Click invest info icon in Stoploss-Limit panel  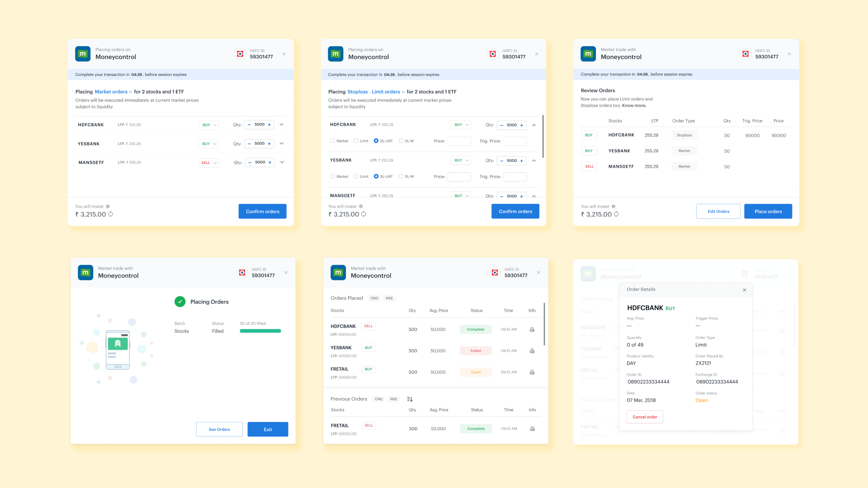(361, 206)
